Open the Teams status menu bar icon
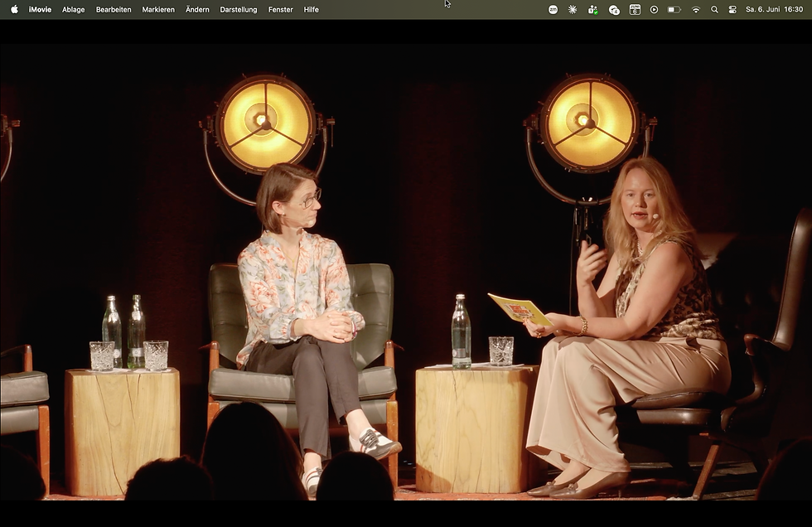The width and height of the screenshot is (812, 527). [593, 9]
